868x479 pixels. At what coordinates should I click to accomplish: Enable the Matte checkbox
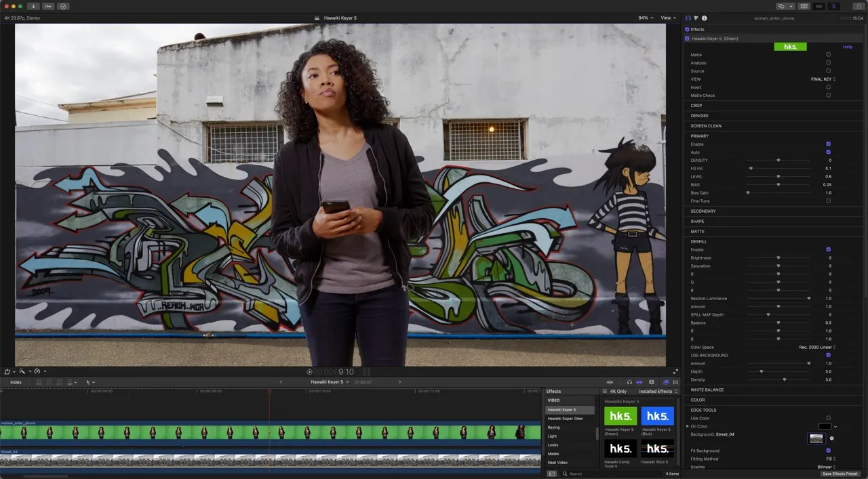tap(828, 54)
